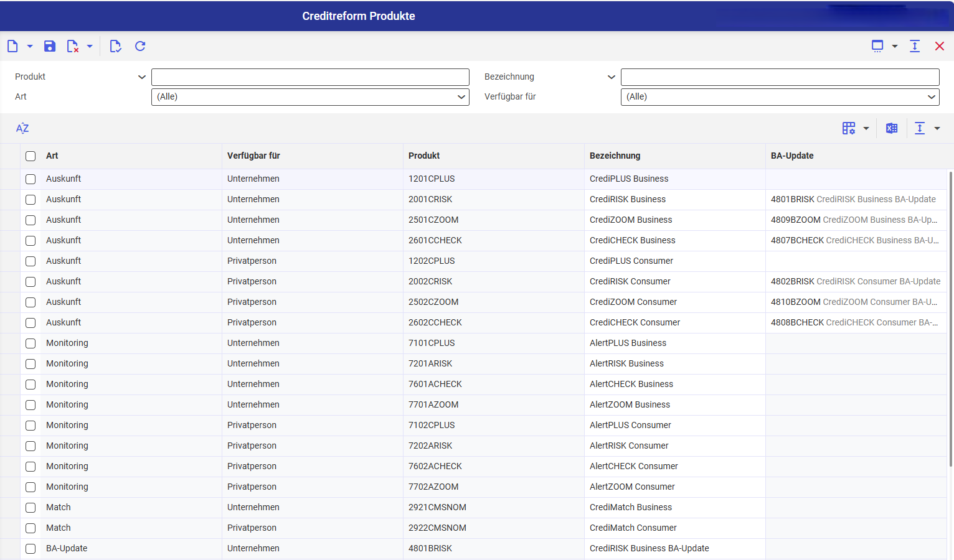
Task: Open the table column settings icon
Action: point(849,128)
